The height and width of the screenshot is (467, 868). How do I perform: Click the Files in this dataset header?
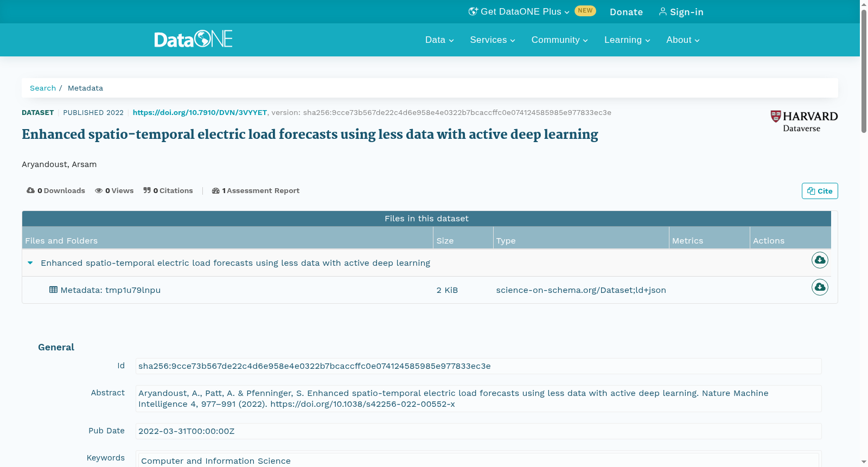(426, 219)
